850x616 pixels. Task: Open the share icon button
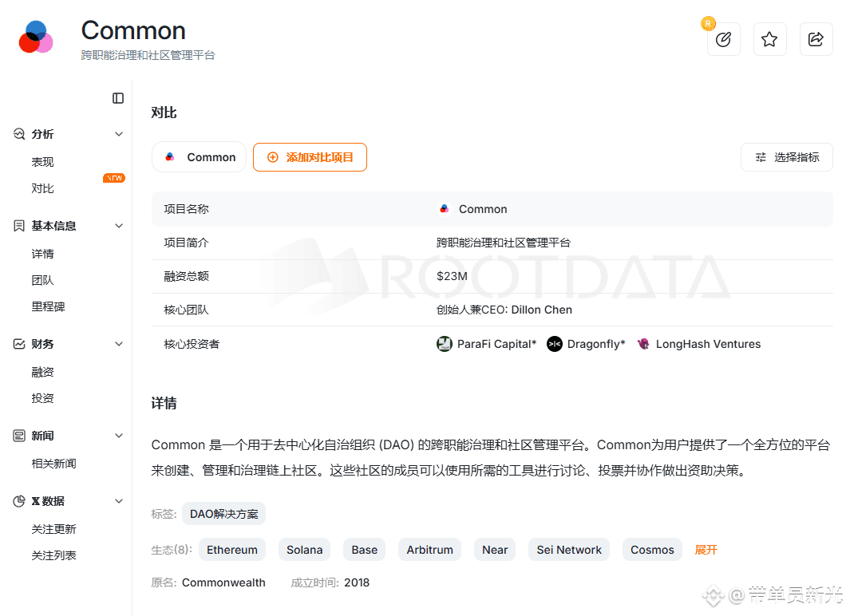point(816,39)
